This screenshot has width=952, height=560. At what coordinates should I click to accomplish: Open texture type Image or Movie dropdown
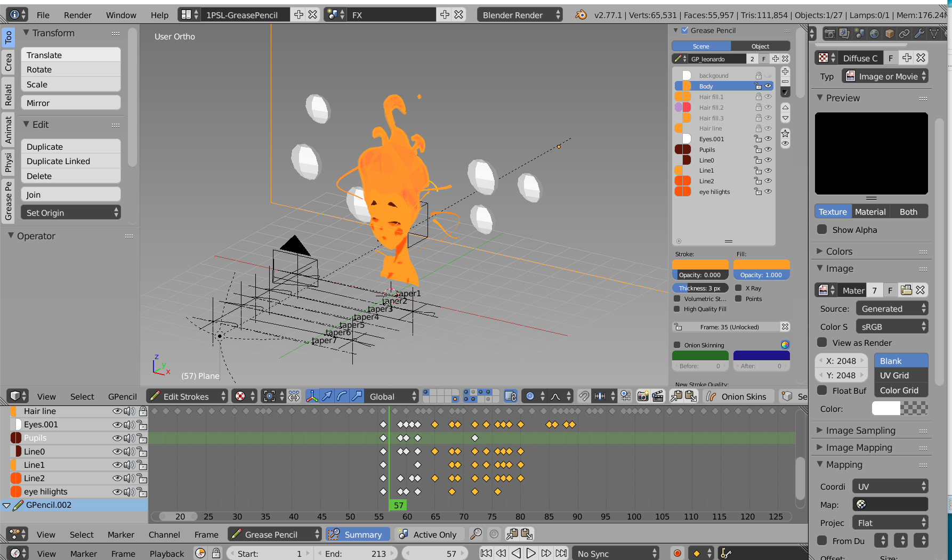(885, 76)
